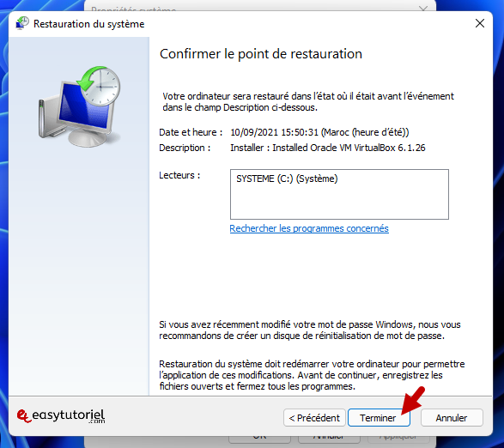
Task: Go back with the Précédent button
Action: (x=314, y=418)
